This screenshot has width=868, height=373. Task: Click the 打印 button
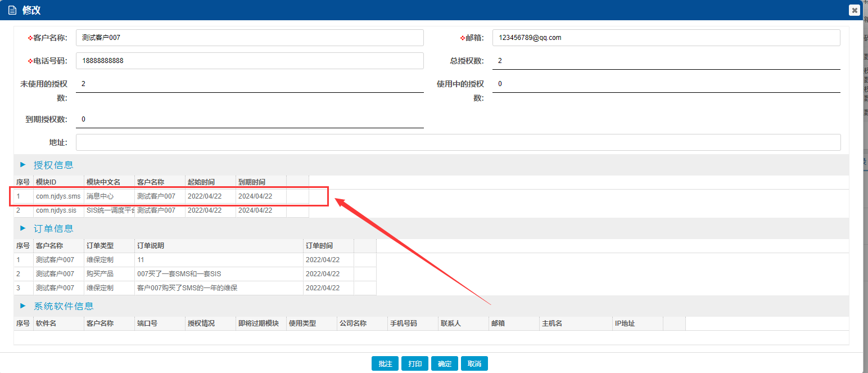tap(415, 364)
